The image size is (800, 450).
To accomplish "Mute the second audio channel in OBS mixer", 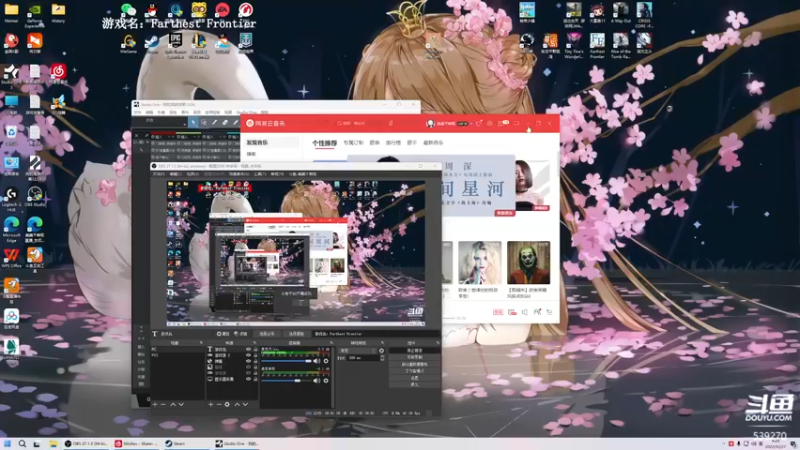I will (x=316, y=381).
